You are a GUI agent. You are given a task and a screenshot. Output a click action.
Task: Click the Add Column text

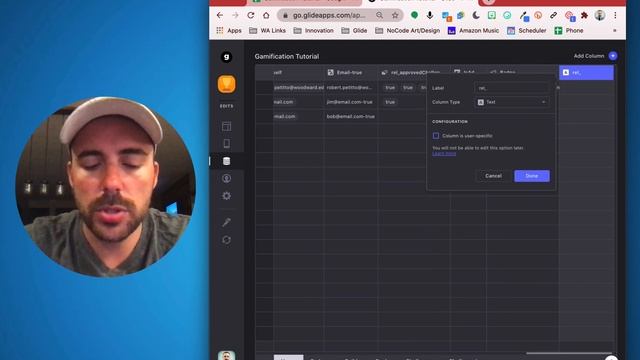(589, 56)
